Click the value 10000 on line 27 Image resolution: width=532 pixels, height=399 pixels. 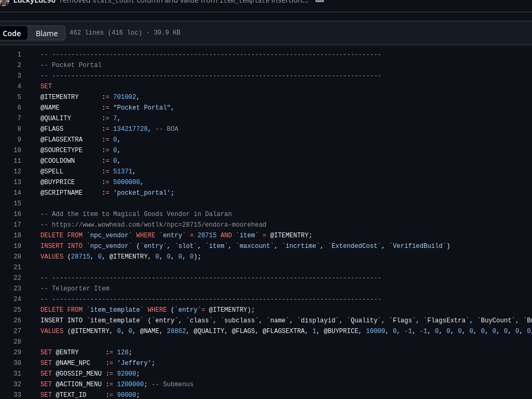tap(376, 331)
